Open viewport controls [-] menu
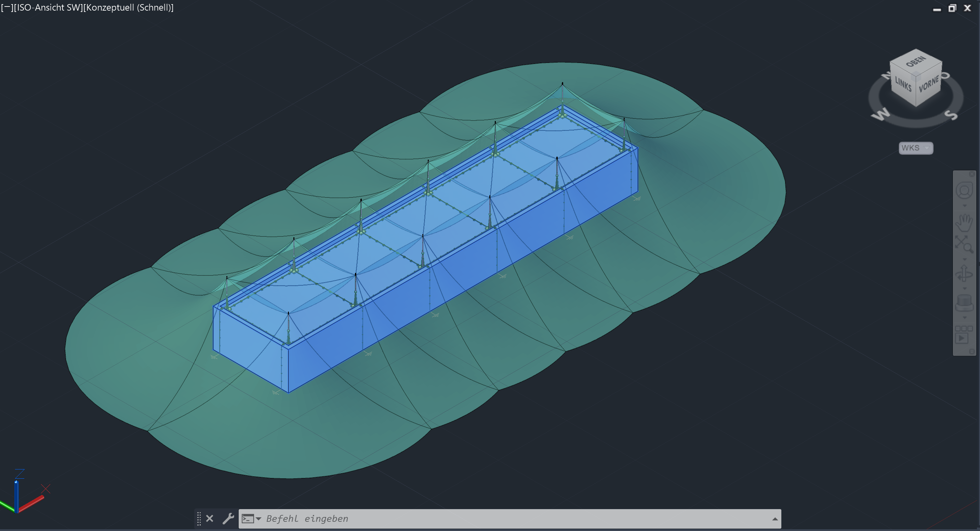 (x=6, y=8)
